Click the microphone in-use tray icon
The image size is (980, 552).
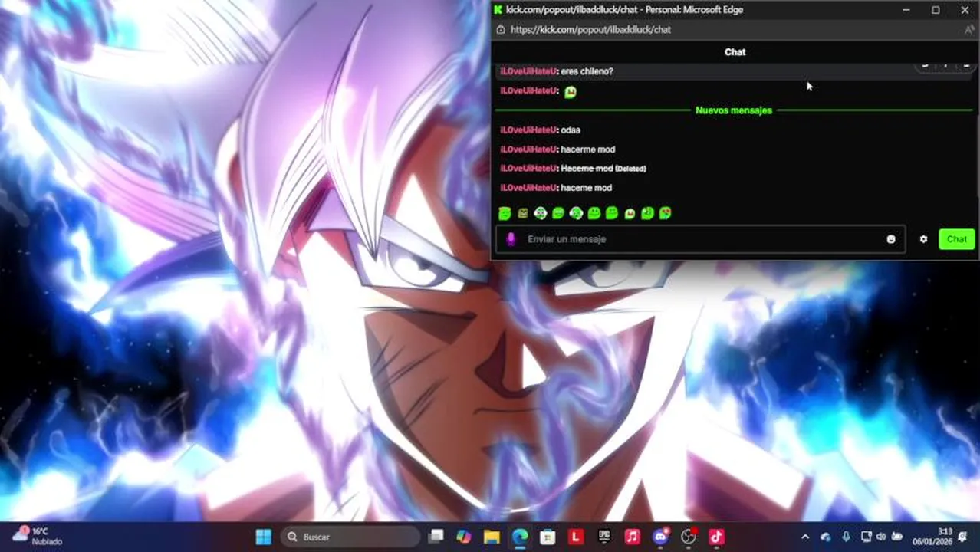pyautogui.click(x=846, y=537)
